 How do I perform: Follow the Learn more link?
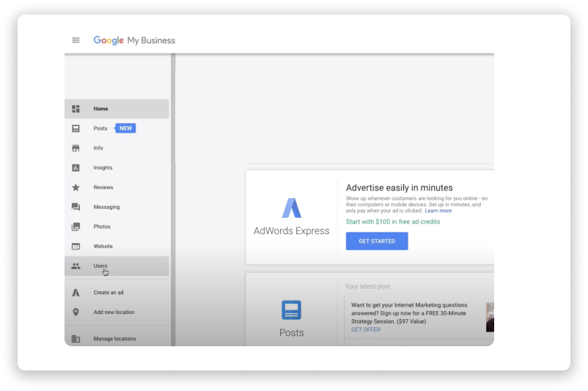click(438, 211)
